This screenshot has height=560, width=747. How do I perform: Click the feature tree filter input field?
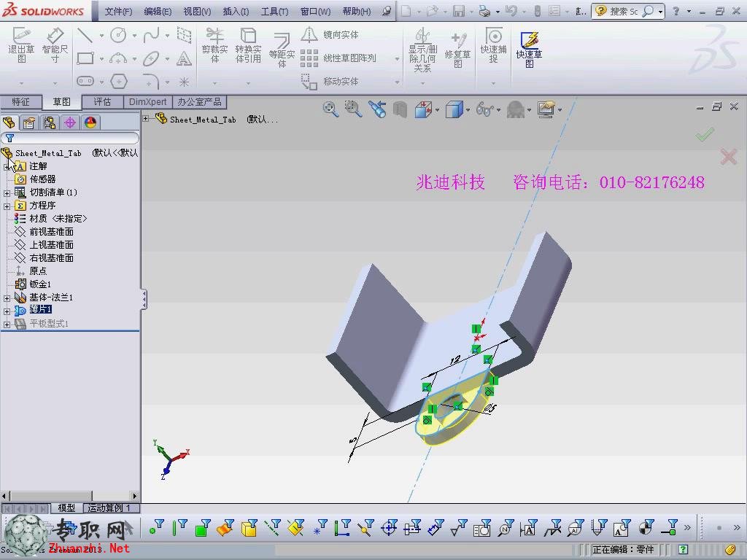70,138
